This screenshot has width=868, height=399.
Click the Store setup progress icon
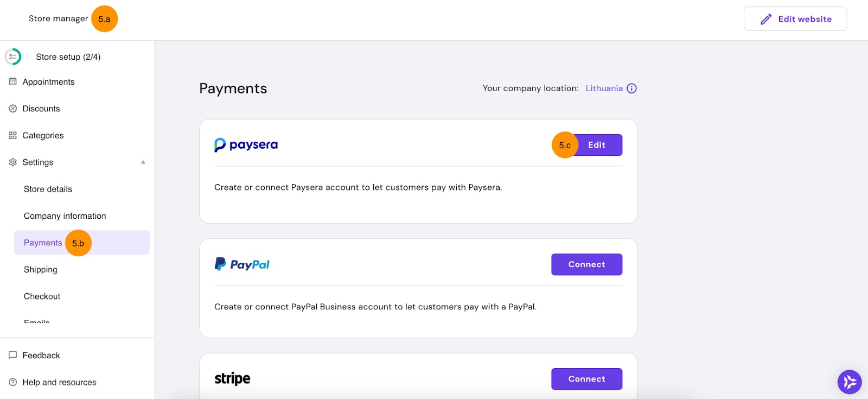click(x=13, y=56)
